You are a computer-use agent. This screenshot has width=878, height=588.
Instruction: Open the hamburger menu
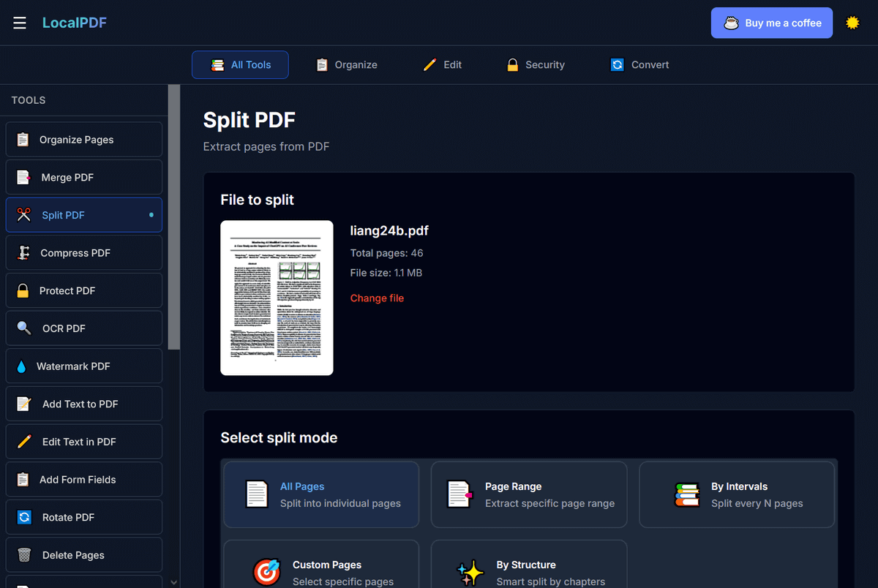click(20, 23)
